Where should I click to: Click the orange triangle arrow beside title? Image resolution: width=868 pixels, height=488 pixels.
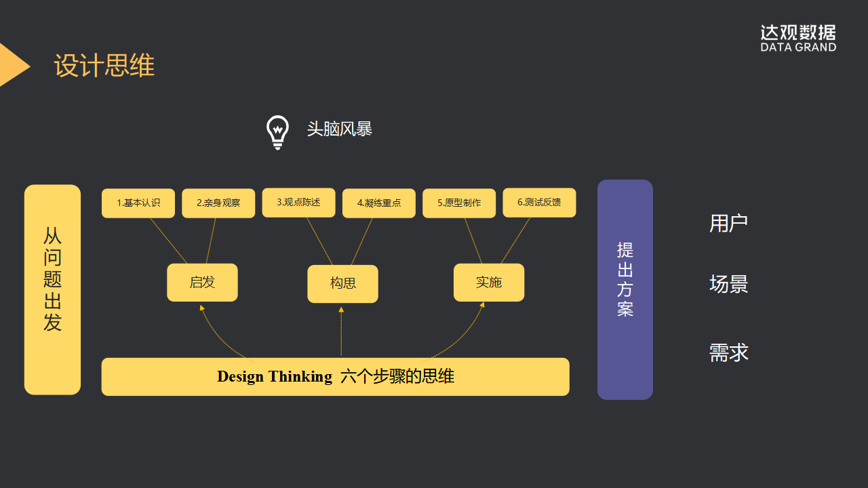(14, 65)
